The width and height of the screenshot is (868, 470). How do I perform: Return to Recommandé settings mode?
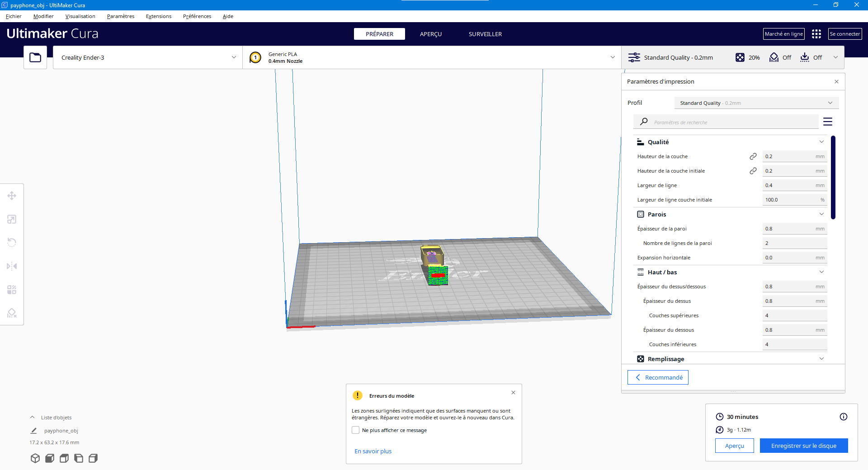point(658,377)
